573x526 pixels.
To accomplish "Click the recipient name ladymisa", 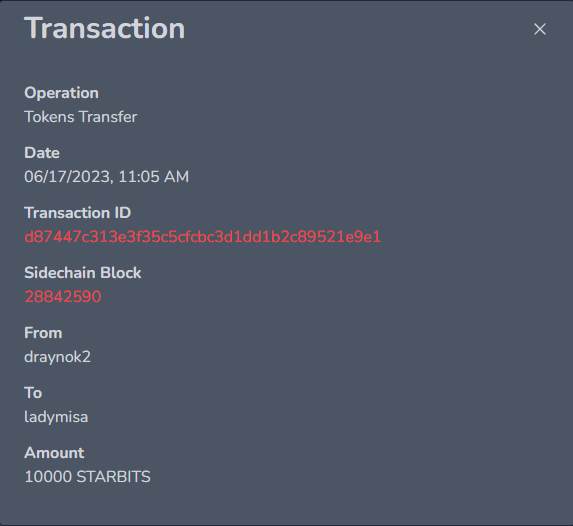I will pos(56,417).
